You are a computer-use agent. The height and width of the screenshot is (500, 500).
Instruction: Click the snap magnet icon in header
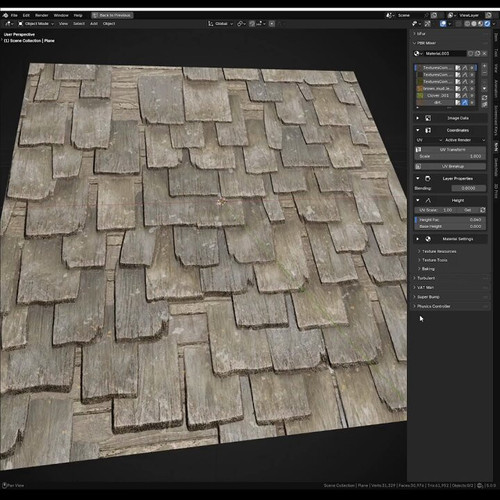(x=252, y=24)
